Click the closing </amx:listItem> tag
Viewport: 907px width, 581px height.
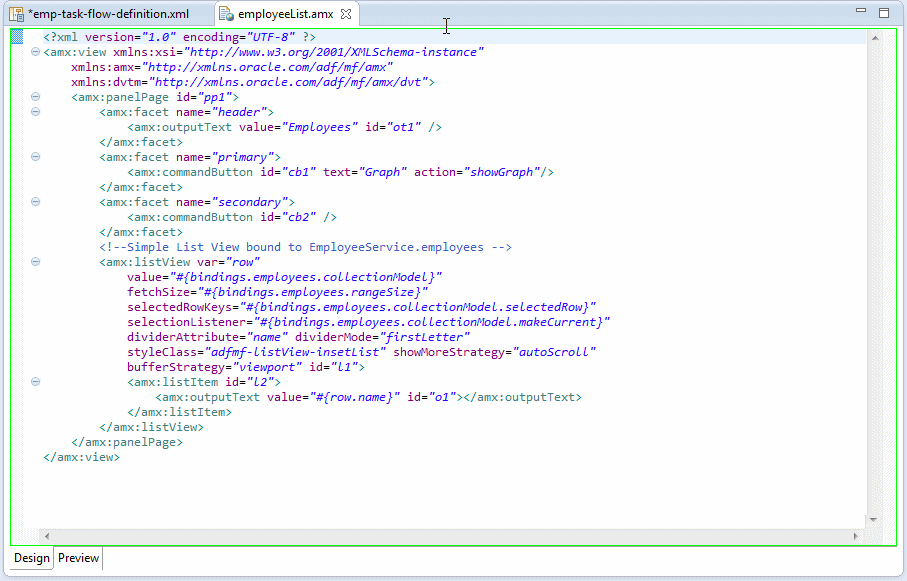[179, 412]
